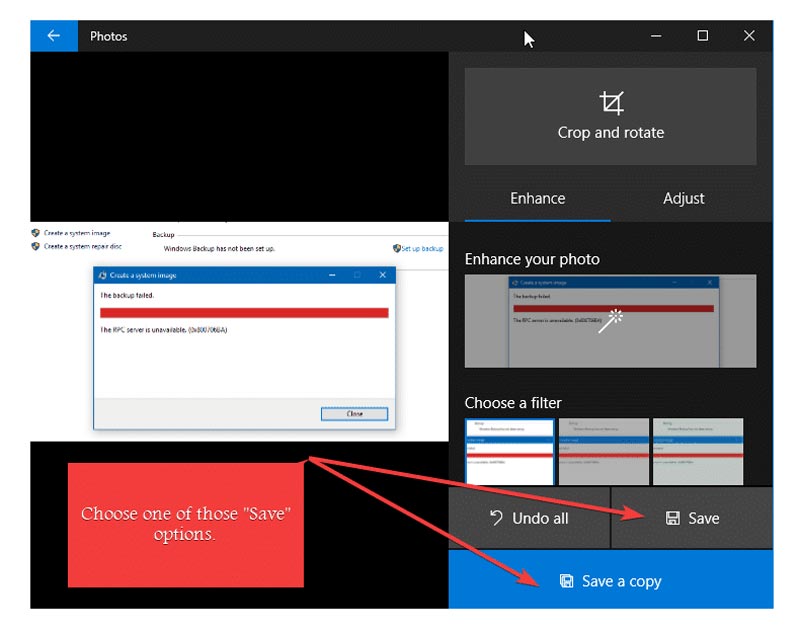This screenshot has width=800, height=631.
Task: Click the Save button
Action: click(692, 518)
